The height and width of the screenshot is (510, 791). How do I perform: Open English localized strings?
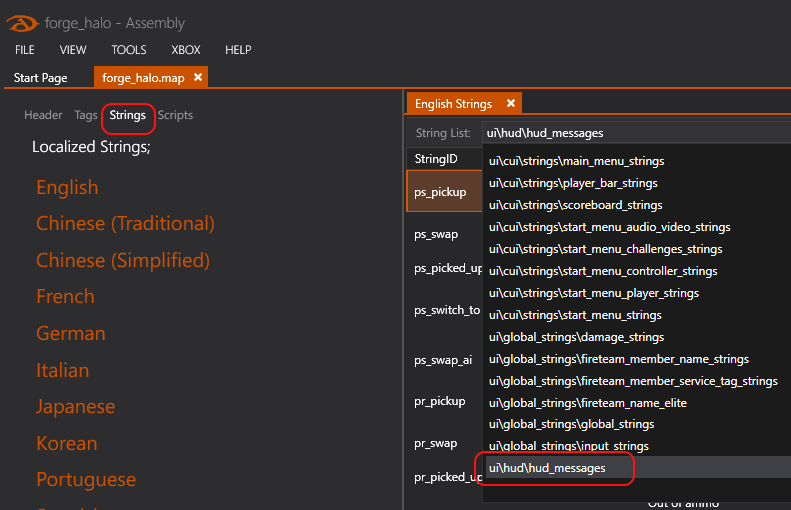tap(67, 187)
